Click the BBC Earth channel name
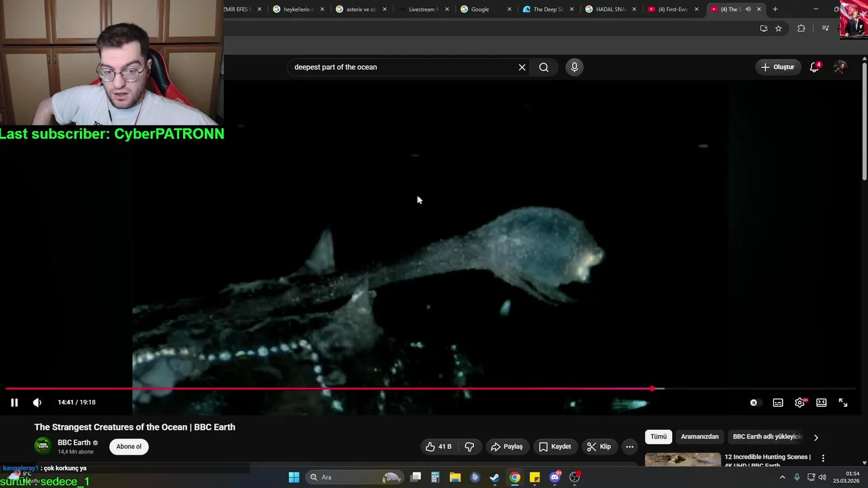 coord(74,443)
